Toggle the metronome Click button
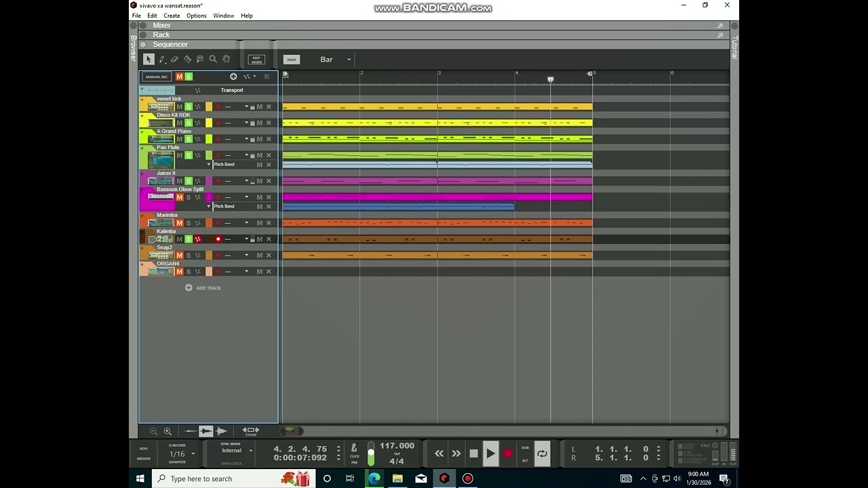This screenshot has height=488, width=868. [354, 449]
